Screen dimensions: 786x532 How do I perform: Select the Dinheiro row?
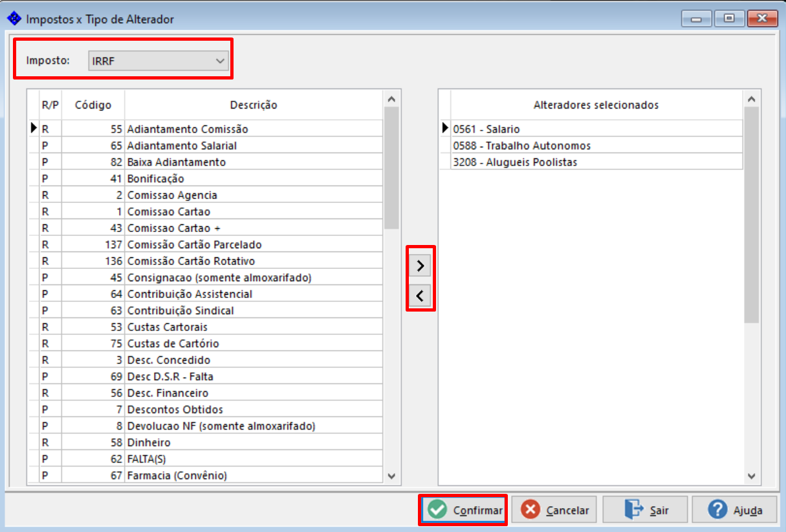click(206, 442)
